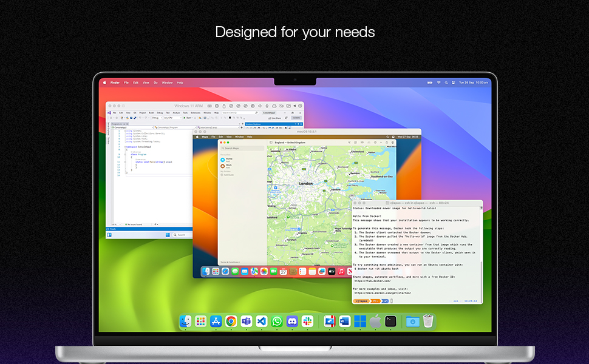Open the Trash in the Dock

tap(428, 321)
